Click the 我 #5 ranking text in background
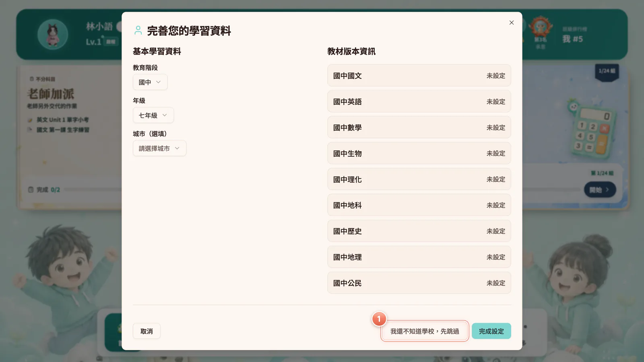Screen dimensions: 644x362 pos(572,39)
